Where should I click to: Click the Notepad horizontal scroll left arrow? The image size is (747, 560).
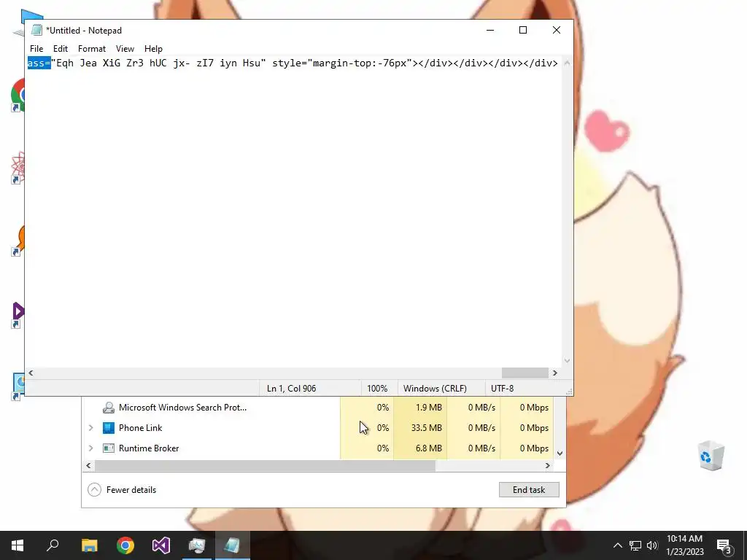tap(31, 373)
